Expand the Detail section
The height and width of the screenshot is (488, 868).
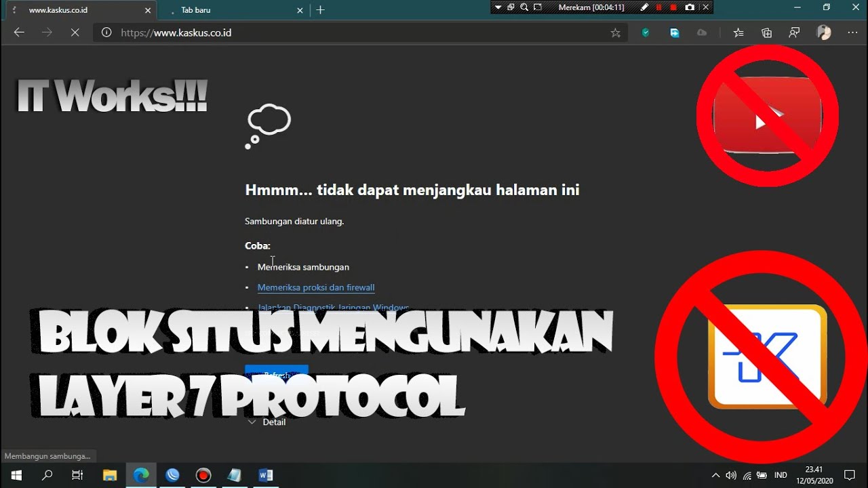267,422
